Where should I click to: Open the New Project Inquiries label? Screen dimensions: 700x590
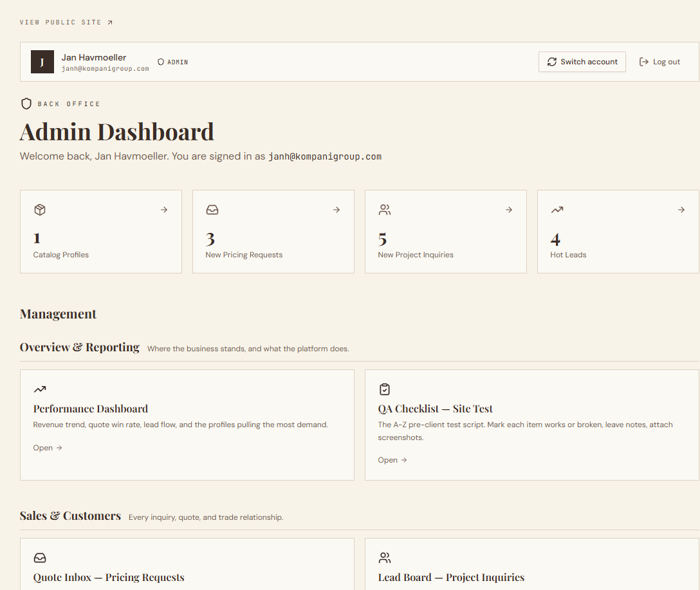416,255
